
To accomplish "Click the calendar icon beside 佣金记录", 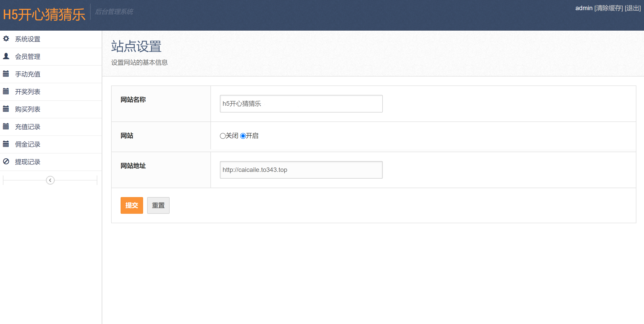I will (6, 144).
